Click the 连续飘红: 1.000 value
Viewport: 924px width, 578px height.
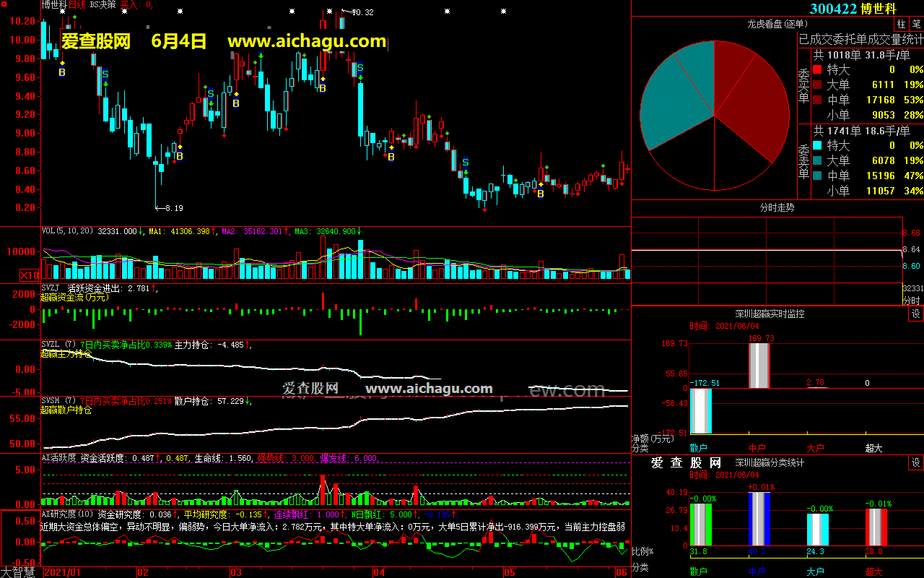click(x=305, y=514)
